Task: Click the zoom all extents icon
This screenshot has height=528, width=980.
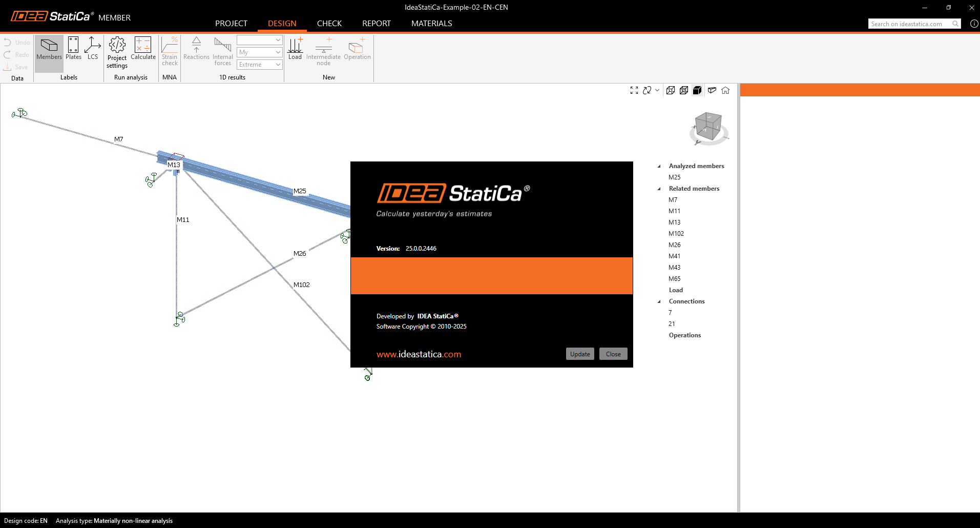Action: pyautogui.click(x=634, y=90)
